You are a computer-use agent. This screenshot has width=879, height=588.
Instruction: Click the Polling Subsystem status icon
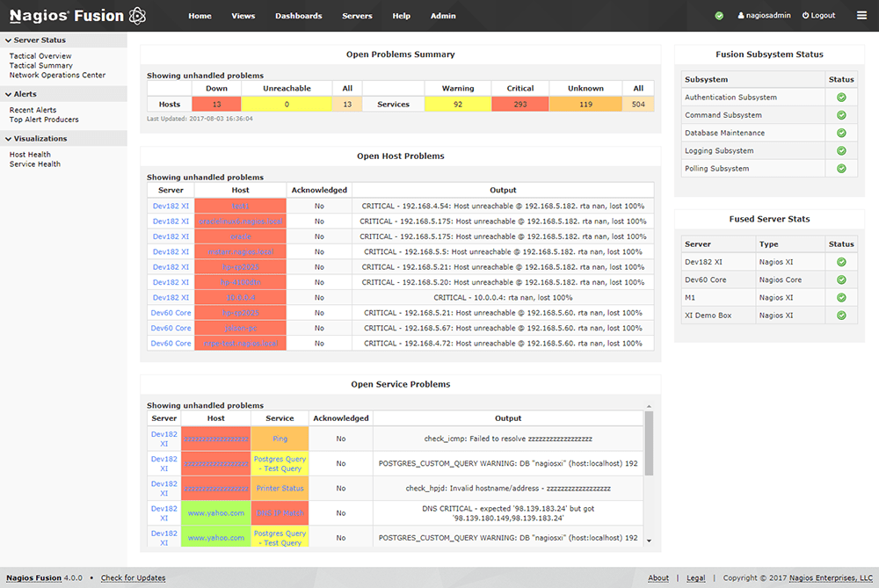841,169
